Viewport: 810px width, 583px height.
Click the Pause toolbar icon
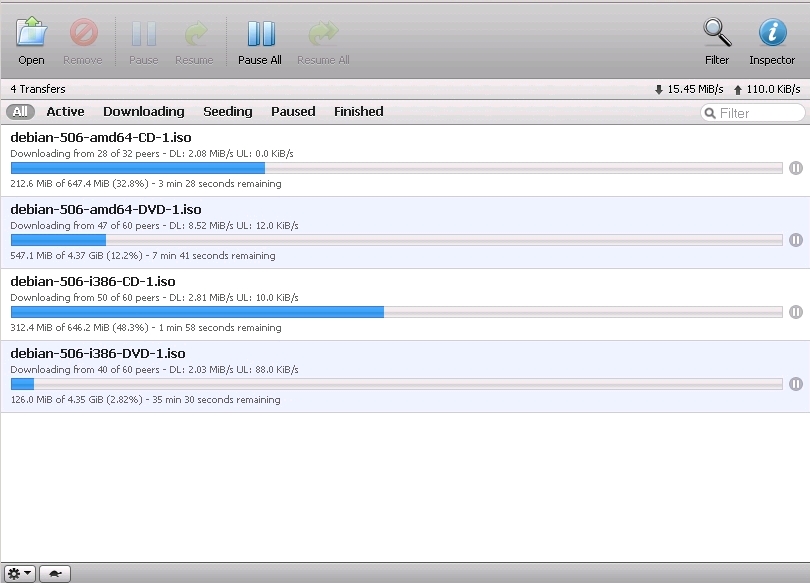click(x=144, y=34)
